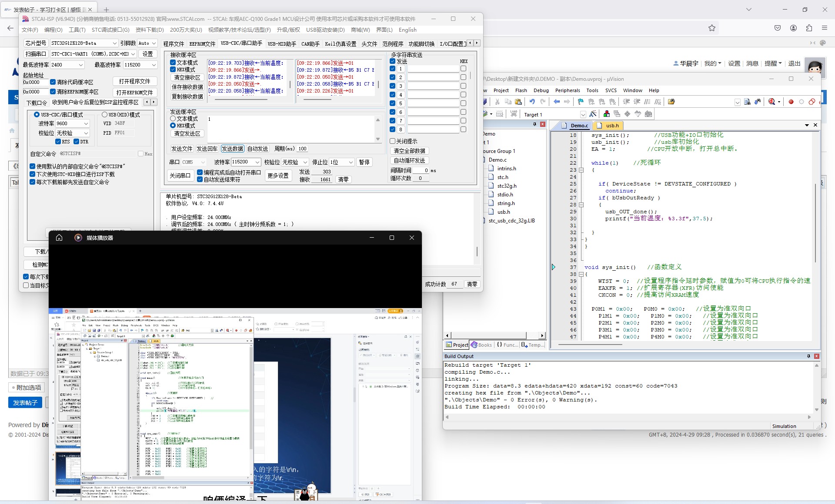Switch to USB-HID助手 tab
Screen dimensions: 835x504
[282, 44]
